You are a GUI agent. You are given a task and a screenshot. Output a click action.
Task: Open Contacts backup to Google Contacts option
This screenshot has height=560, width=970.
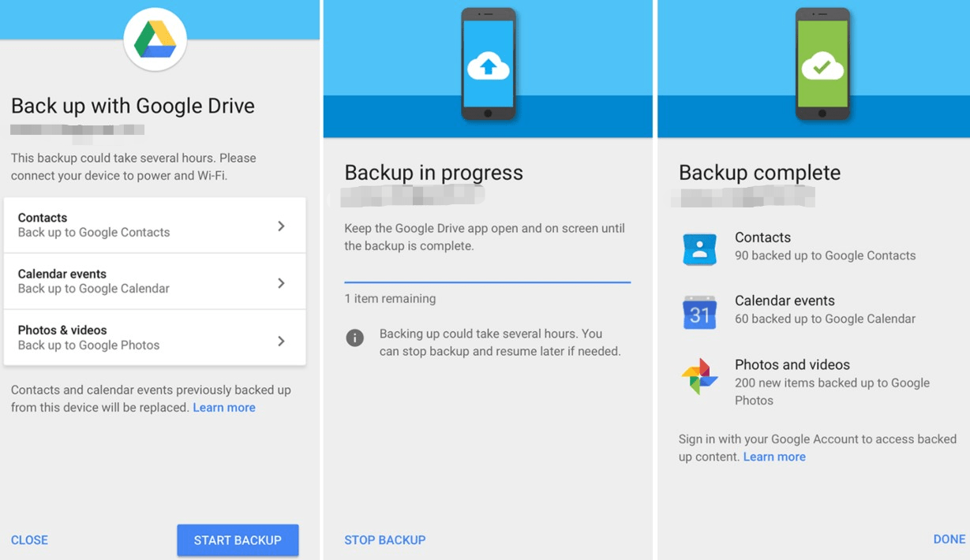tap(142, 226)
